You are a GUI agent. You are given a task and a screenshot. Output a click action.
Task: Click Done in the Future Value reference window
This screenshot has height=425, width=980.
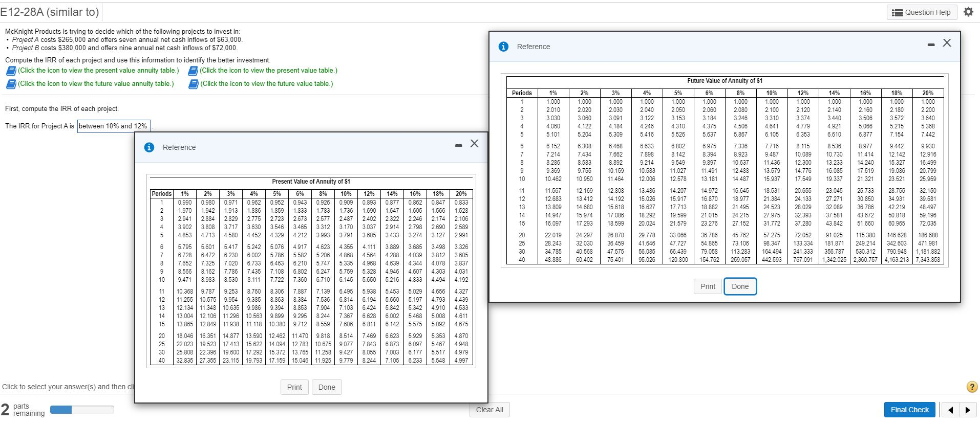pos(740,286)
